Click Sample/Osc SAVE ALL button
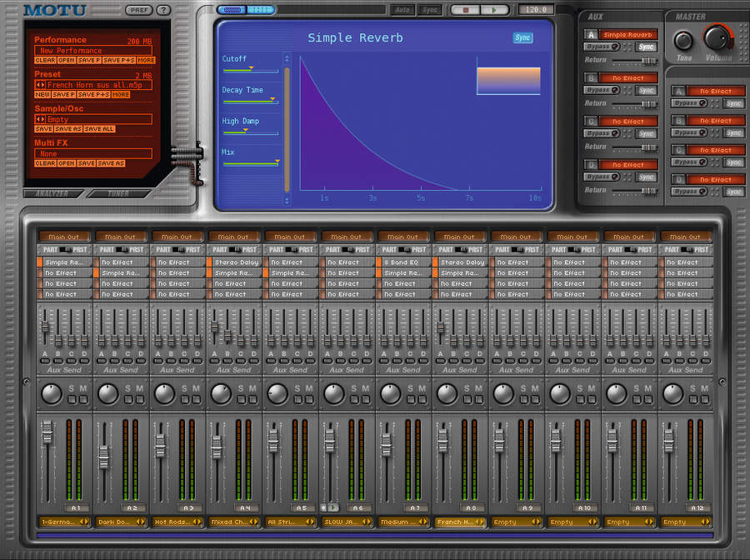This screenshot has height=560, width=750. pyautogui.click(x=99, y=129)
